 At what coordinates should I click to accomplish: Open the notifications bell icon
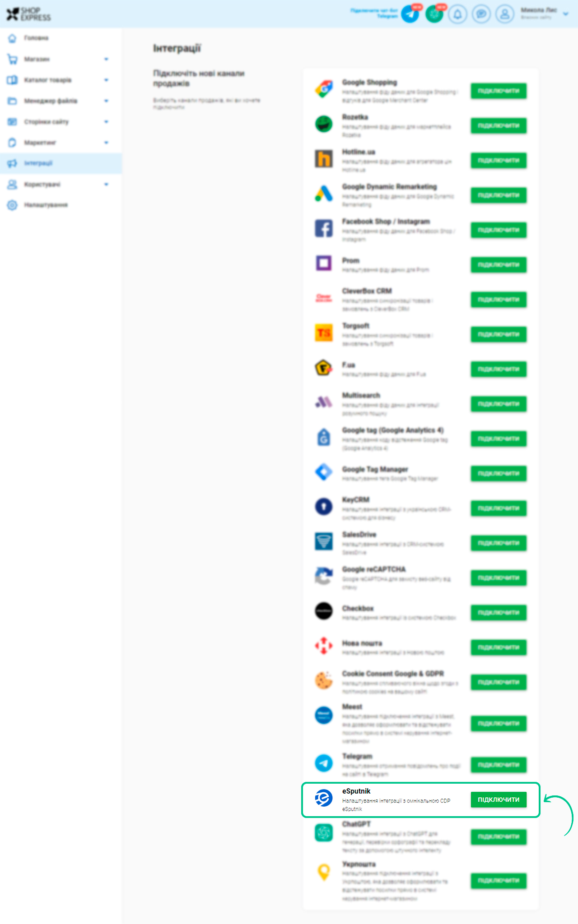click(x=457, y=14)
